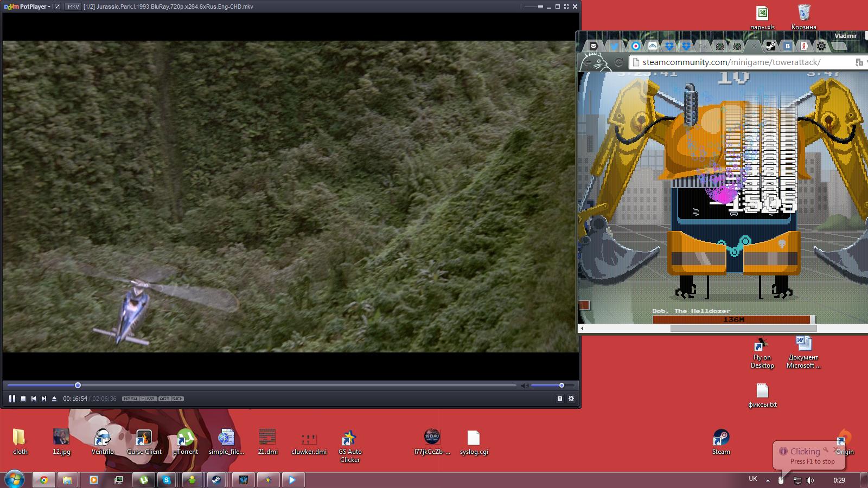Switch to the Steam browser tab
Viewport: 868px width, 488px height.
tap(770, 46)
